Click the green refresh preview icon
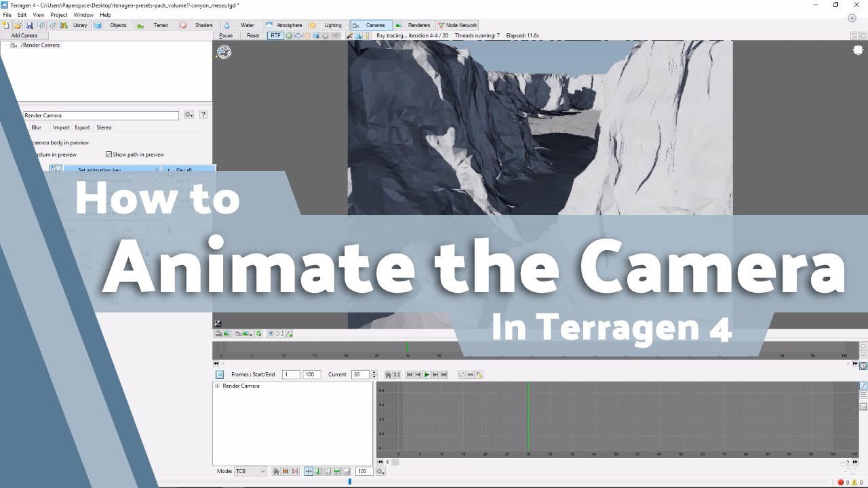868x488 pixels. (259, 333)
